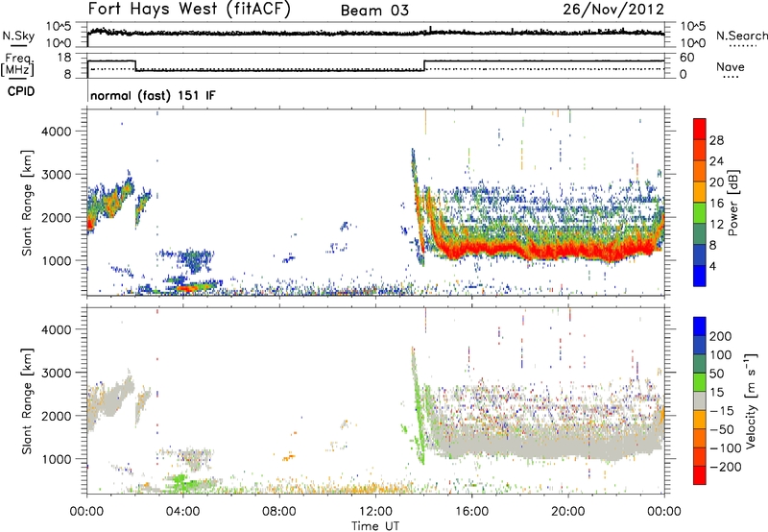768x532 pixels.
Task: Click the 'Fort Hays West (fitACF)' title
Action: [189, 9]
